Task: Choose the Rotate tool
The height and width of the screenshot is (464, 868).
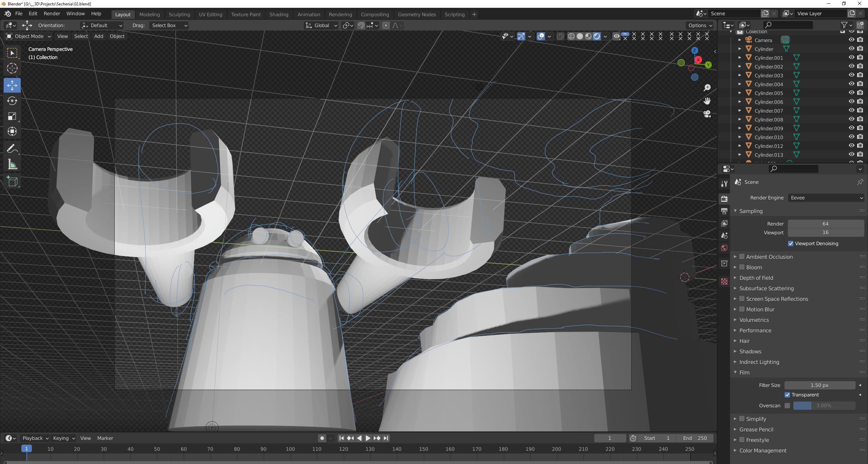Action: [x=12, y=101]
